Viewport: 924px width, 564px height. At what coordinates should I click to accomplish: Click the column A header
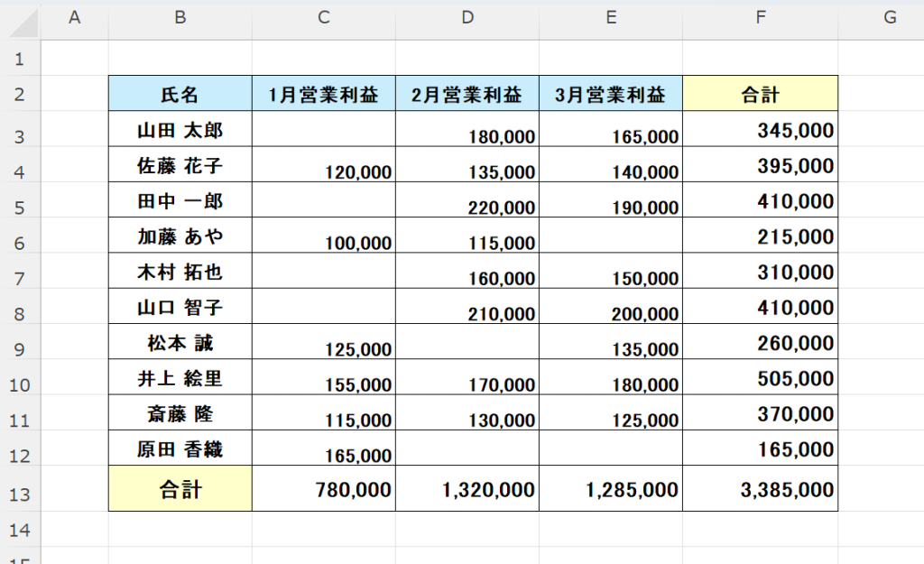click(x=75, y=18)
